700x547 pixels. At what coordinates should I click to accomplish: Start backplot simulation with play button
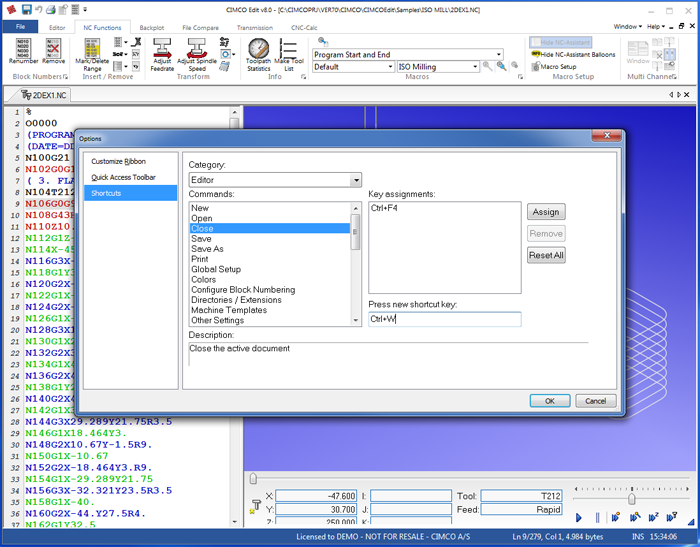579,518
